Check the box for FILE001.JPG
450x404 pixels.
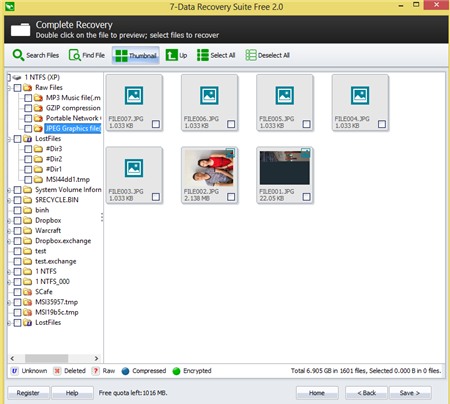point(306,197)
